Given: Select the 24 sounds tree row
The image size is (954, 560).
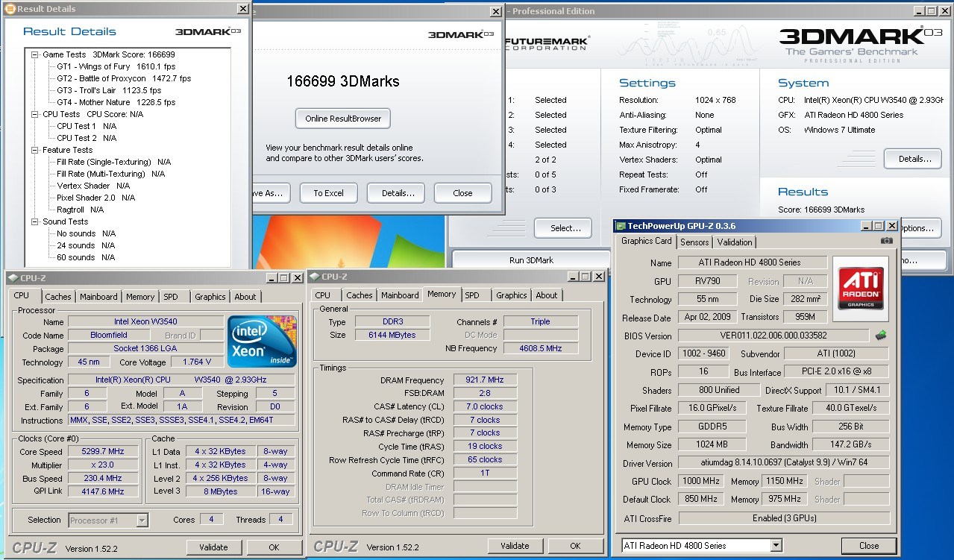Looking at the screenshot, I should [86, 245].
